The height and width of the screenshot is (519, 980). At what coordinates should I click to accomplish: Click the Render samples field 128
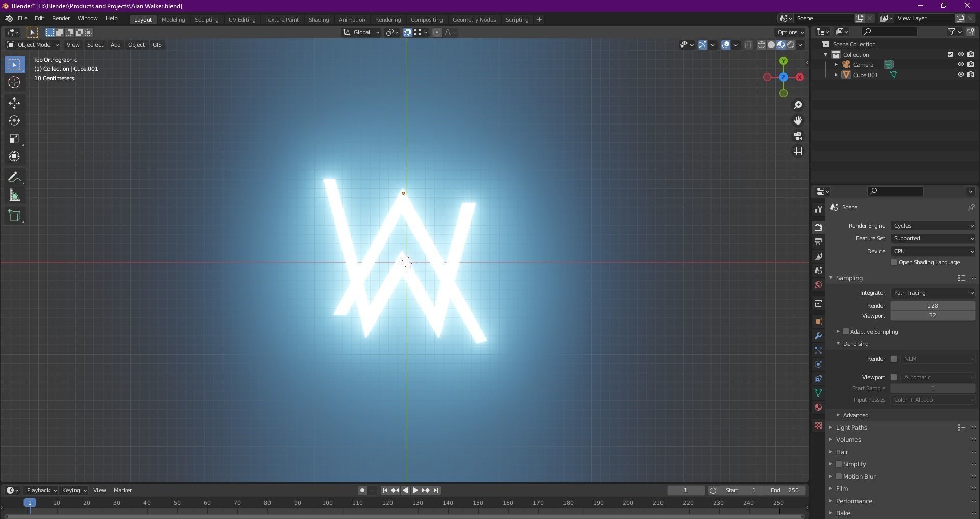(x=933, y=306)
